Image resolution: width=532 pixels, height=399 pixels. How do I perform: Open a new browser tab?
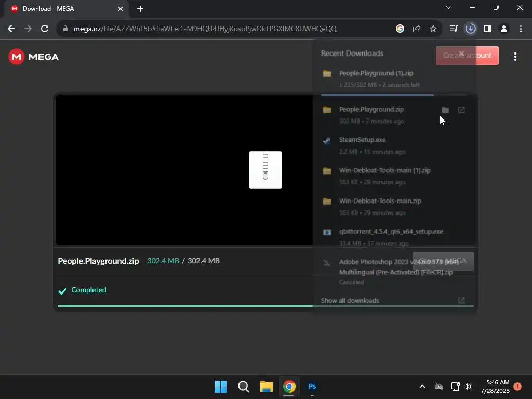140,9
